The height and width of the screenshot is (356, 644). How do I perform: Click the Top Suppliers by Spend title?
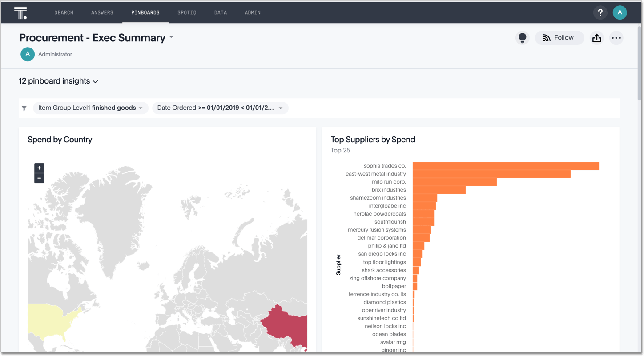click(x=373, y=140)
